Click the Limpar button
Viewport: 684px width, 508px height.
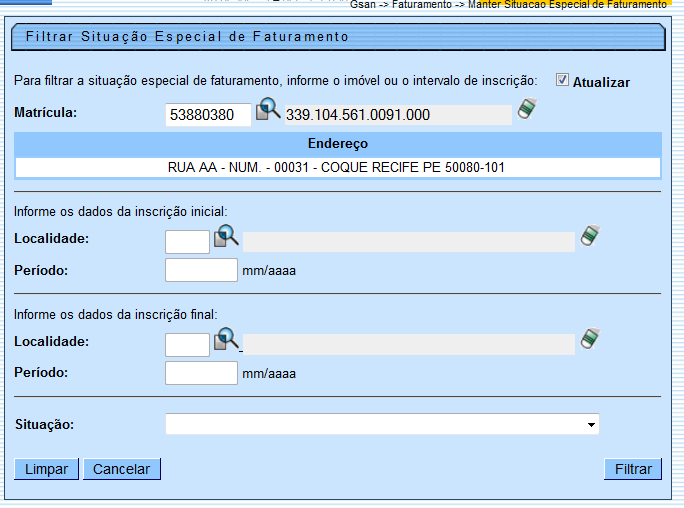tap(46, 469)
